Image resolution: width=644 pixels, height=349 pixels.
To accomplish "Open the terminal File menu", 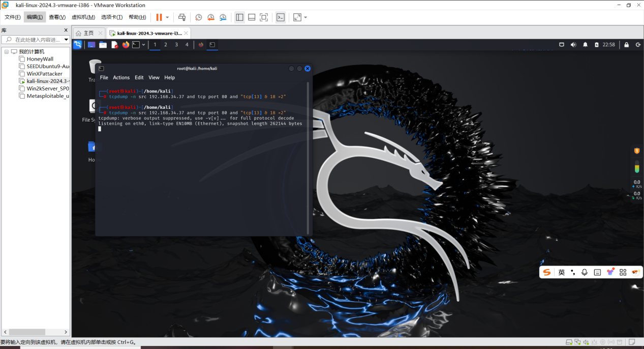I will coord(104,78).
